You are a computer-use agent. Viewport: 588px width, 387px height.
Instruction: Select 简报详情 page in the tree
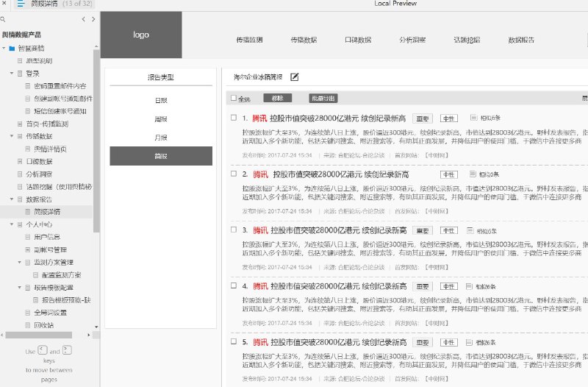[x=46, y=212]
